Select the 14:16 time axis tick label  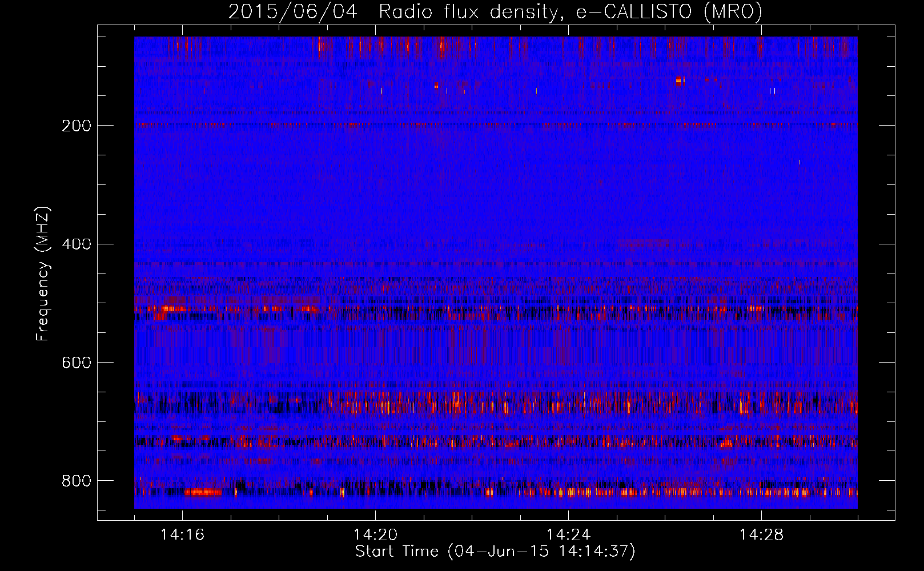tap(182, 535)
